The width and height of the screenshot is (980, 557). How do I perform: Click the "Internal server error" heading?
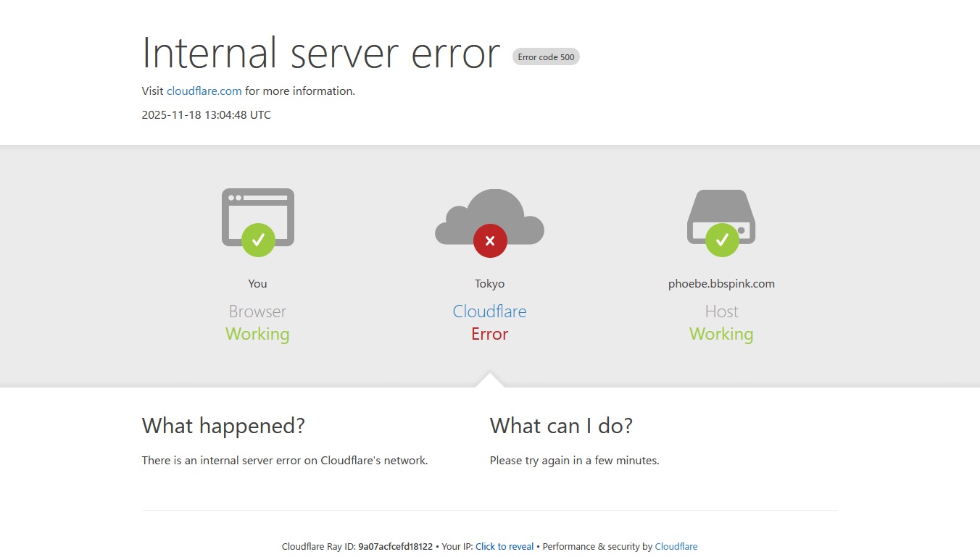320,54
